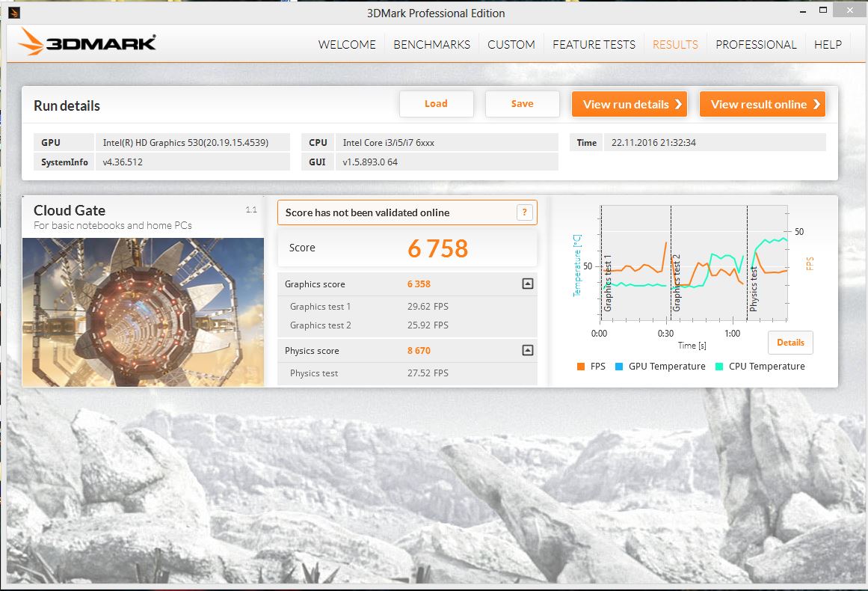This screenshot has height=591, width=868.
Task: Collapse the Physics score section
Action: [528, 350]
